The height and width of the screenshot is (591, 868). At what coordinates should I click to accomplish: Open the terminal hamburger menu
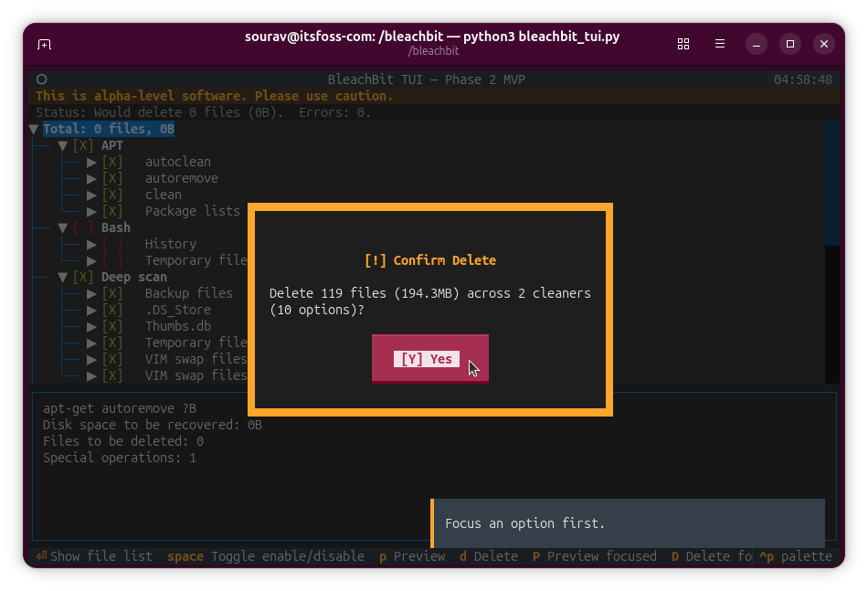(720, 44)
